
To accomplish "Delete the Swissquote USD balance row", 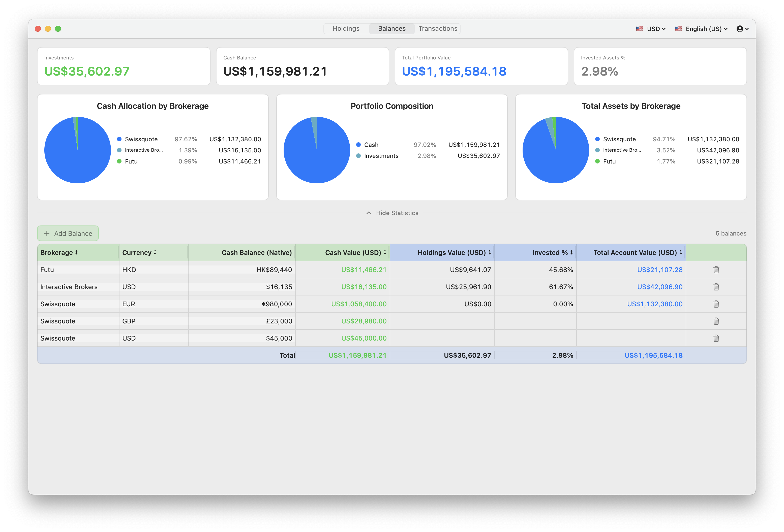I will [x=716, y=338].
